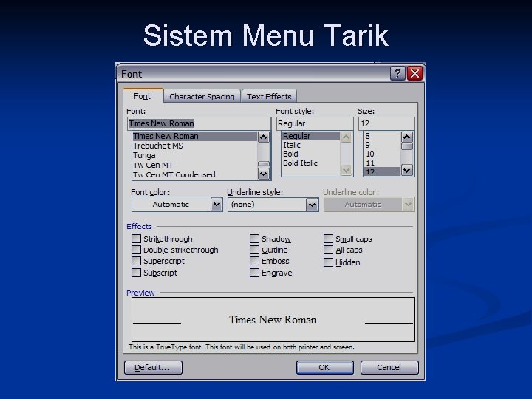532x399 pixels.
Task: Confirm with the OK button
Action: coord(324,367)
